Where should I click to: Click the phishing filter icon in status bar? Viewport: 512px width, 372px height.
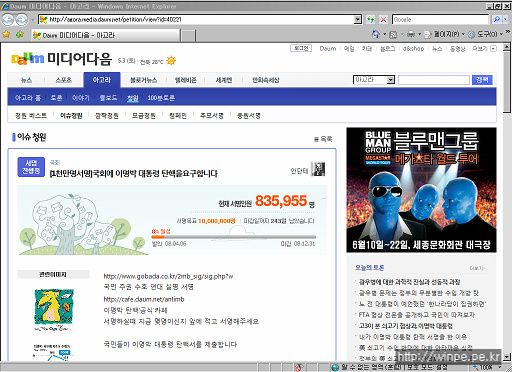click(299, 367)
